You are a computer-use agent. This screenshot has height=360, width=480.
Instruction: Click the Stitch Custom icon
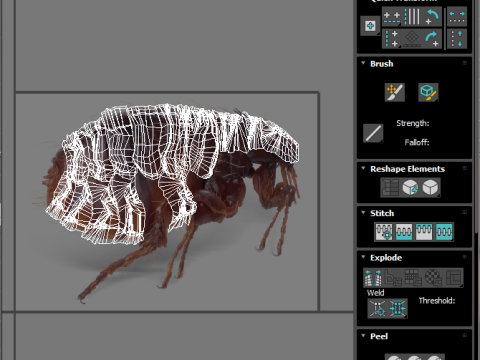444,232
